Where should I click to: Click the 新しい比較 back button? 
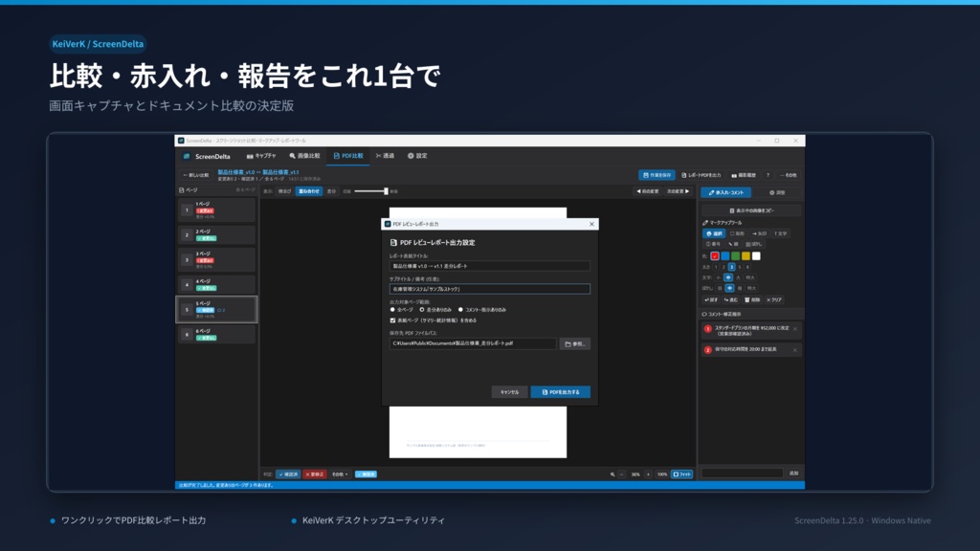(195, 176)
